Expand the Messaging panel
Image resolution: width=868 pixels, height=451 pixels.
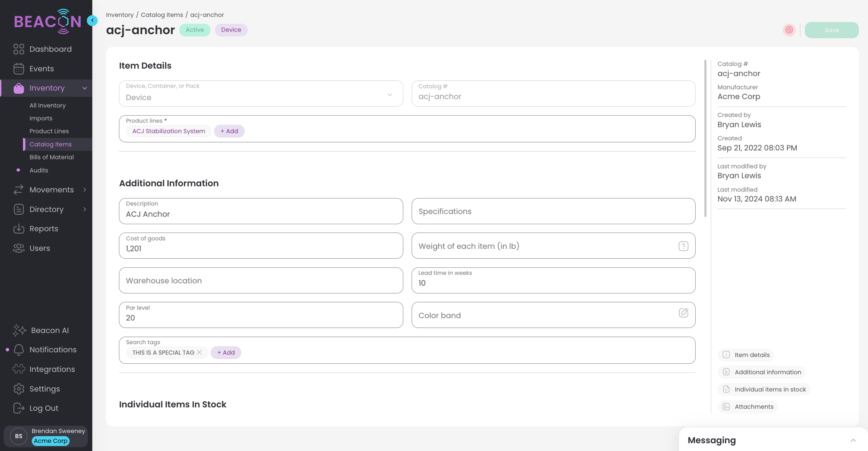pos(853,440)
